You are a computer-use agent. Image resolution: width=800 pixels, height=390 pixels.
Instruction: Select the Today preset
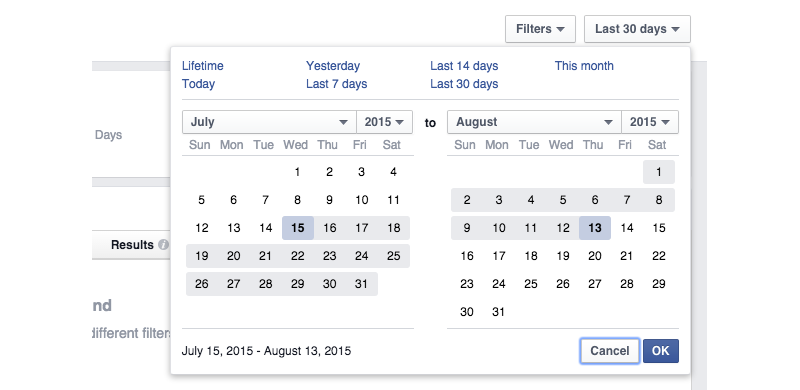pos(198,84)
